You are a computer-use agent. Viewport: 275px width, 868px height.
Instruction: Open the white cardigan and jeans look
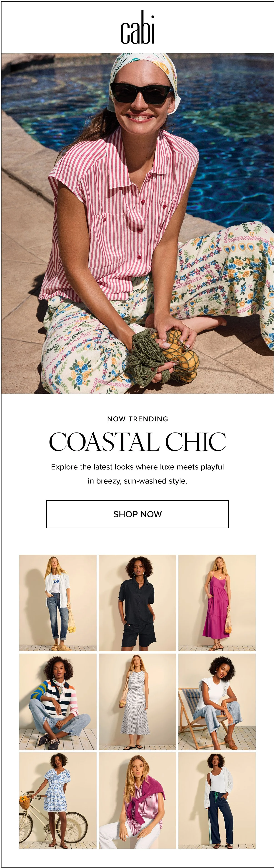tap(58, 603)
